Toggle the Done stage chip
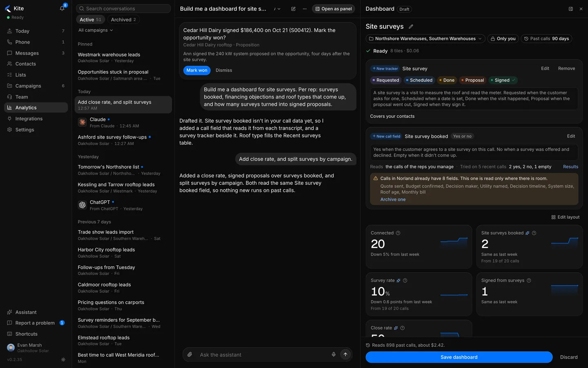Viewport: 588px width, 368px height. pyautogui.click(x=446, y=80)
